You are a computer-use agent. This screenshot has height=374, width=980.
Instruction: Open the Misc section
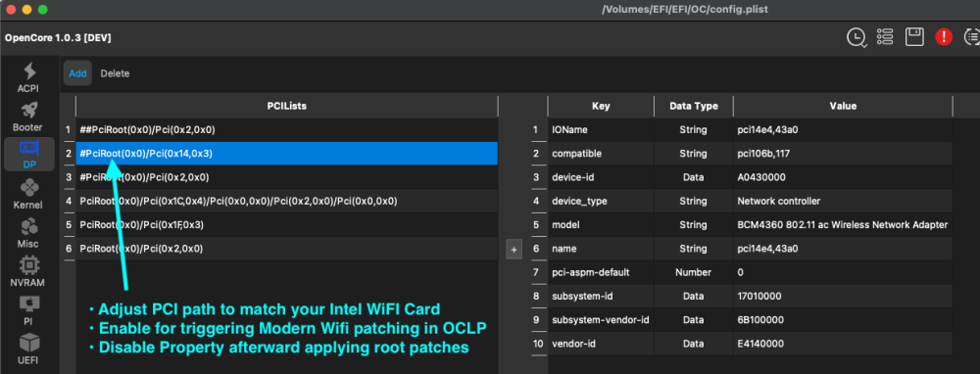click(29, 233)
